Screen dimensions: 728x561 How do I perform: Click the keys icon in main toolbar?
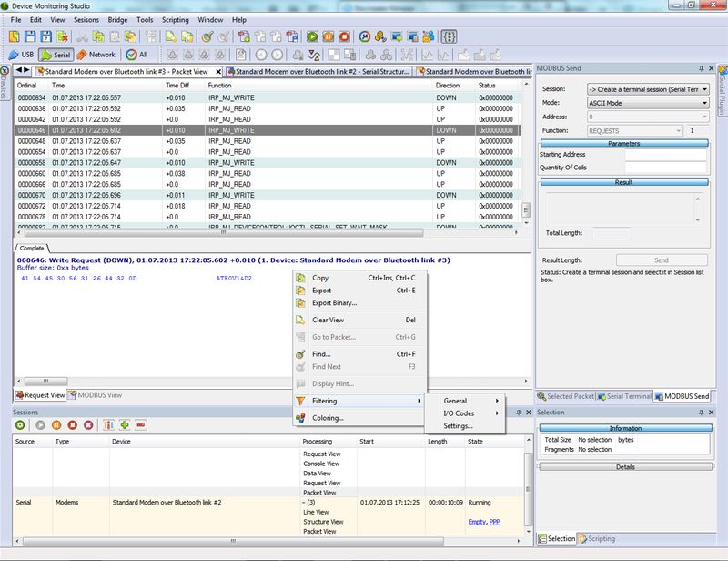[380, 36]
